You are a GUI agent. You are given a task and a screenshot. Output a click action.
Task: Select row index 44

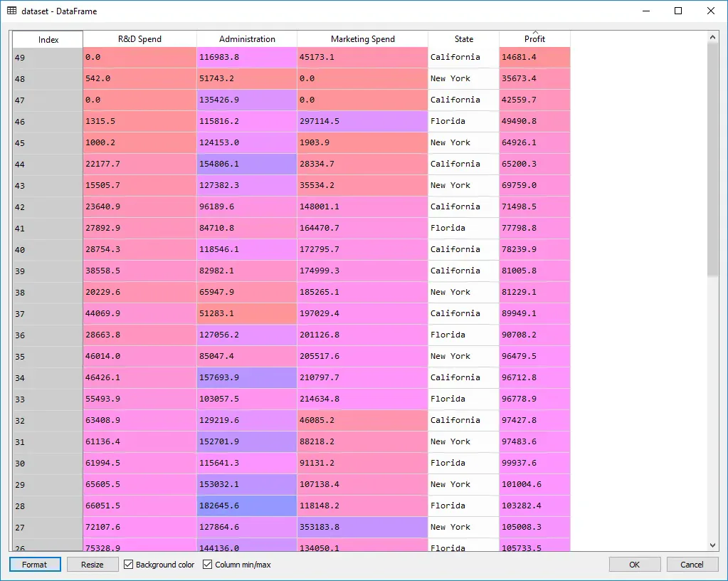tap(48, 164)
